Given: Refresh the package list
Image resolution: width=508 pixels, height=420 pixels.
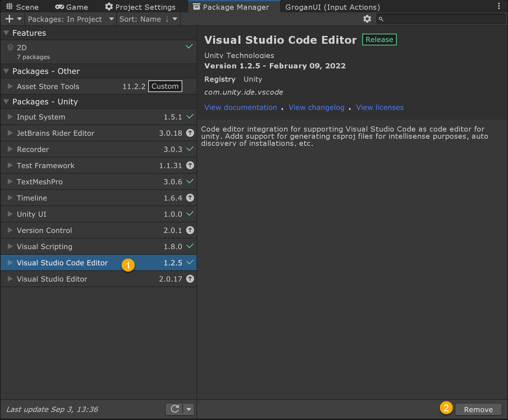Looking at the screenshot, I should click(x=175, y=409).
